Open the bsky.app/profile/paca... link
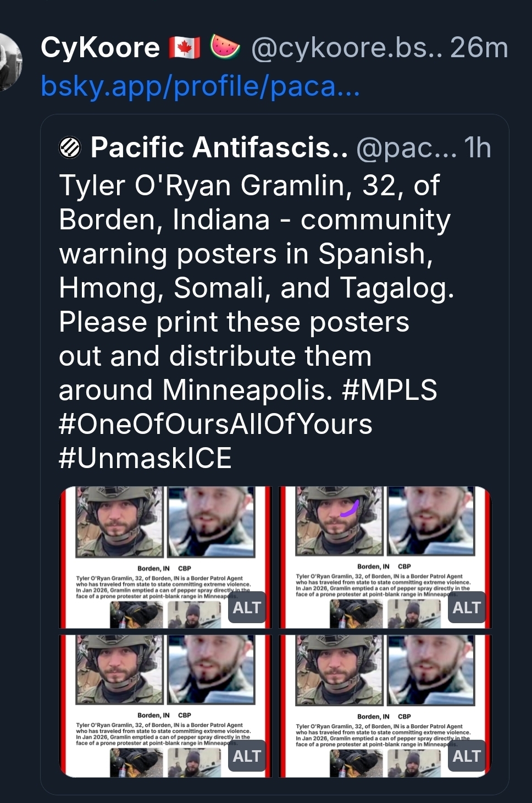 [201, 86]
